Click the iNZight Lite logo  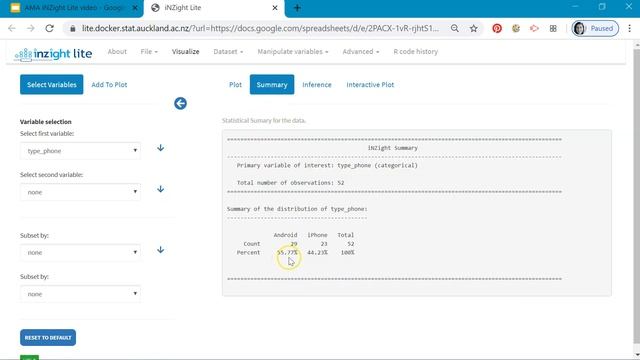pos(53,53)
